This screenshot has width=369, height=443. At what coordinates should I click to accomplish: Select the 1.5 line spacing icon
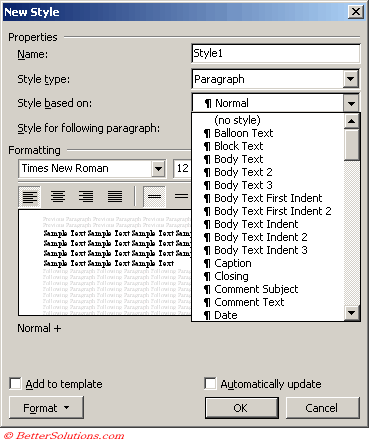(x=182, y=197)
